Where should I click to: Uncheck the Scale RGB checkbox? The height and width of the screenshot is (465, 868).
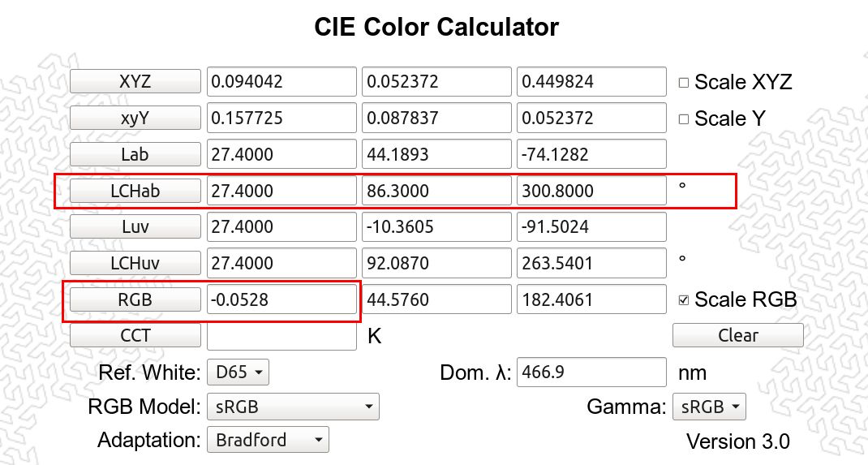[x=684, y=300]
